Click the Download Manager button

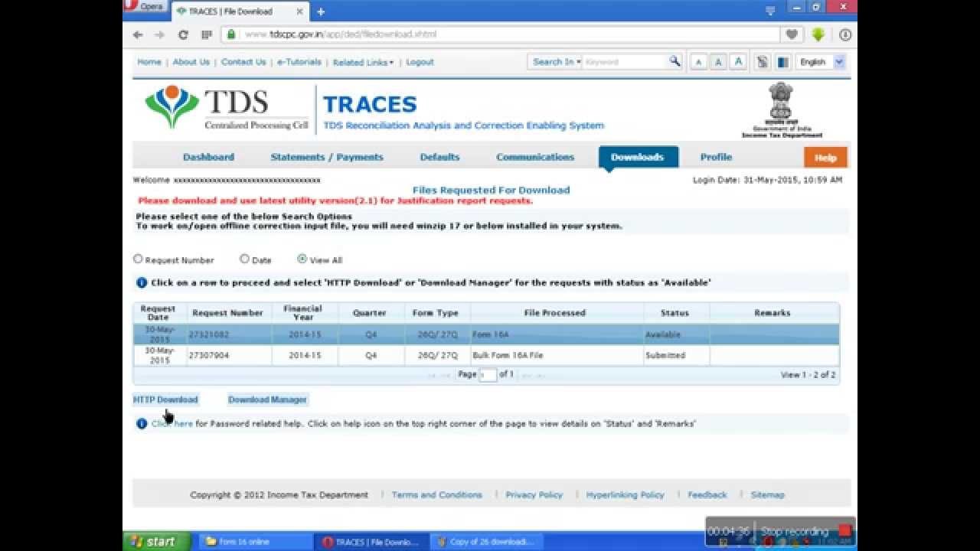(267, 399)
